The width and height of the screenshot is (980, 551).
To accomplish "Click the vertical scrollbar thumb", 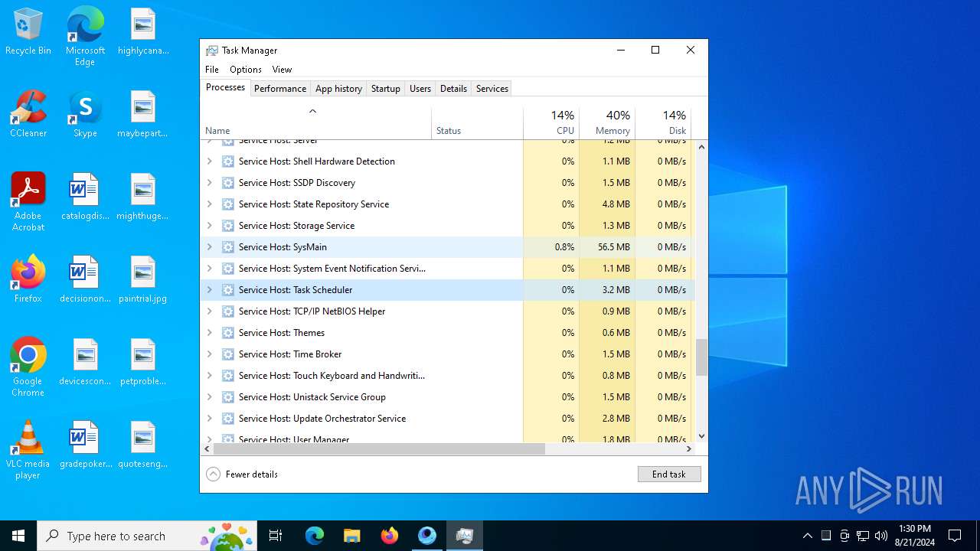I will [x=701, y=357].
